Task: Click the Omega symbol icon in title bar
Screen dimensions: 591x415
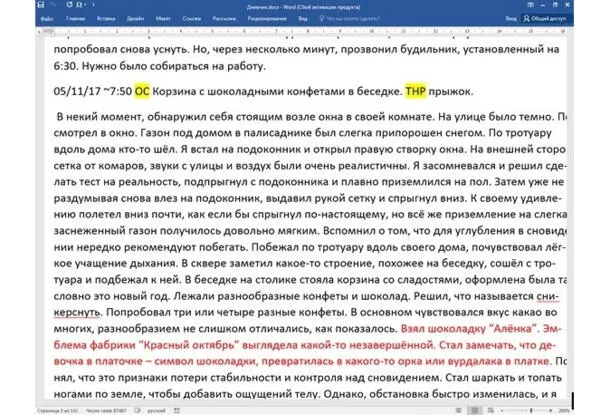Action: [80, 5]
